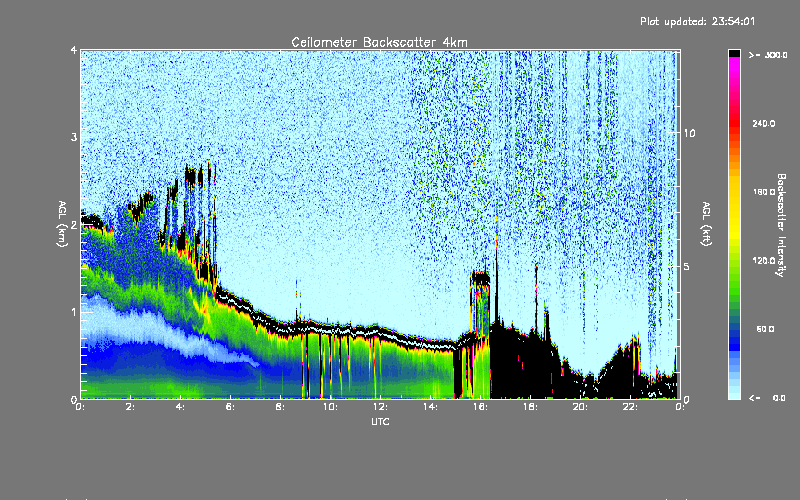Click the '>= 300.0' colorbar maximum label
The height and width of the screenshot is (500, 800).
tap(768, 55)
